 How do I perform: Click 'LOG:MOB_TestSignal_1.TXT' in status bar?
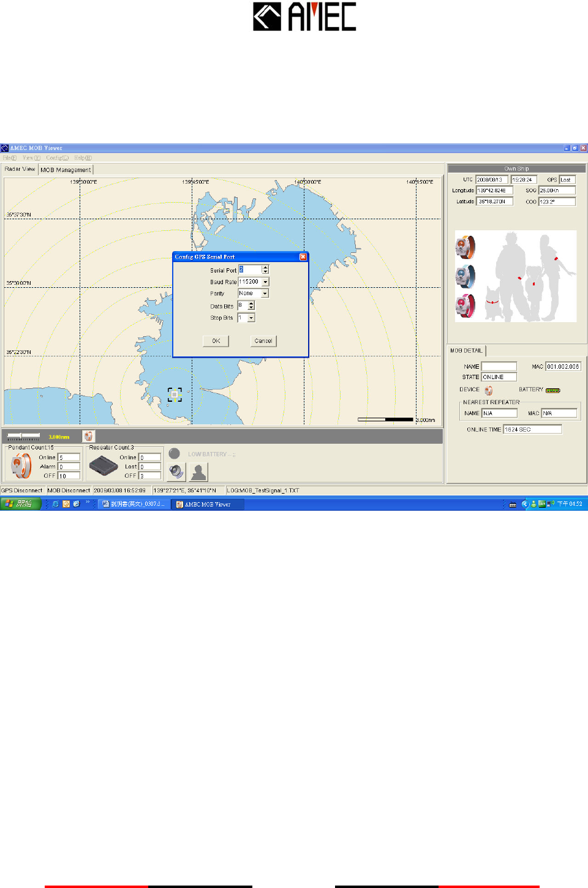coord(263,490)
